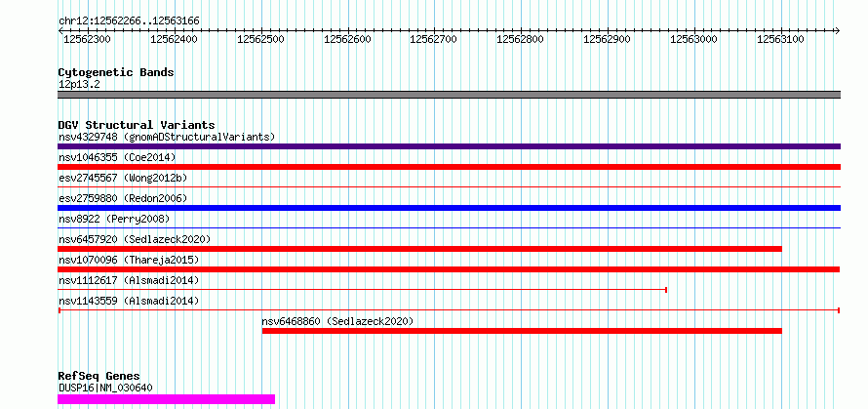Click the 12p13.2 band label
Screen dimensions: 868x409
tap(79, 85)
